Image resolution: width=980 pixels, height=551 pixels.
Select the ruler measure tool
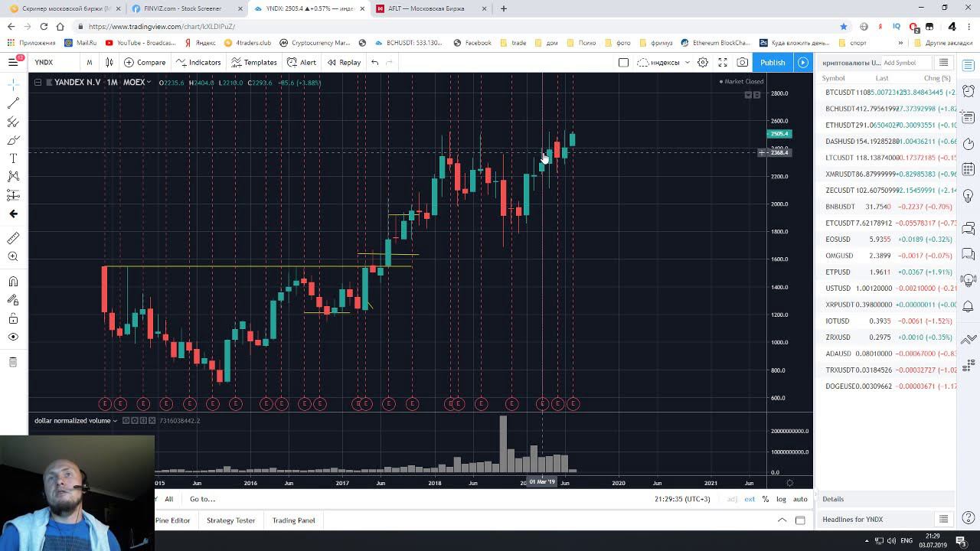(x=13, y=239)
